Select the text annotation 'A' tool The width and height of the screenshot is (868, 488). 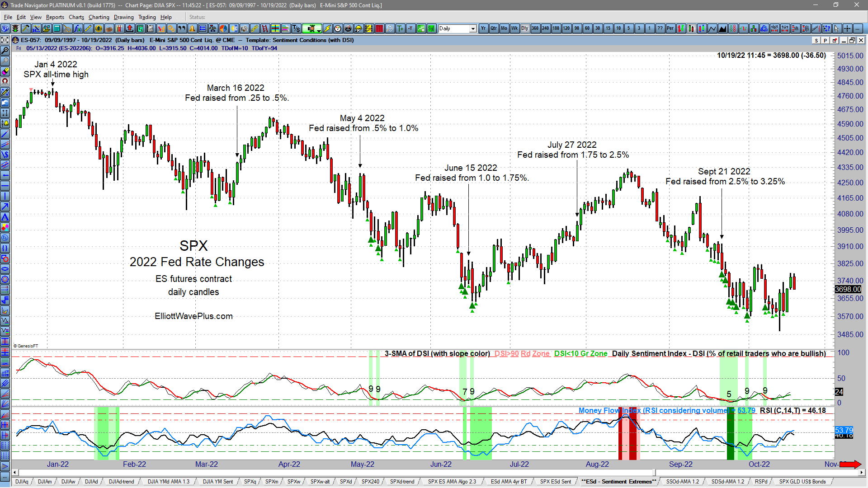[x=5, y=217]
